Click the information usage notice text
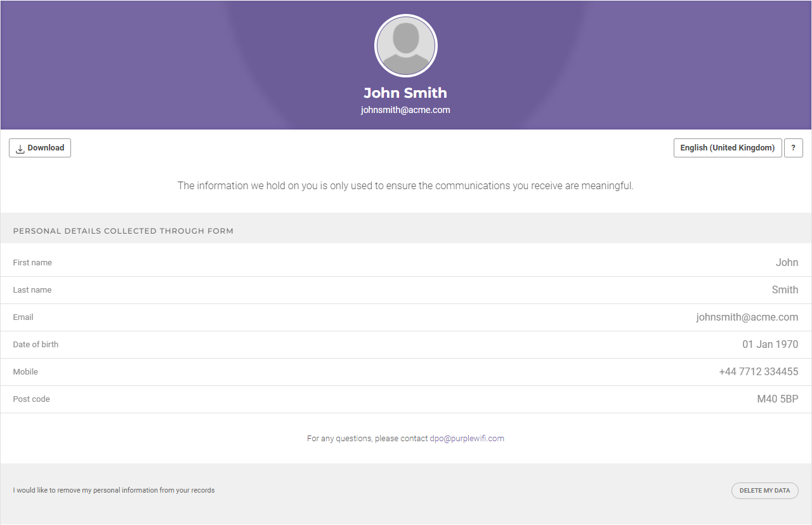Viewport: 812px width, 525px height. (x=405, y=186)
